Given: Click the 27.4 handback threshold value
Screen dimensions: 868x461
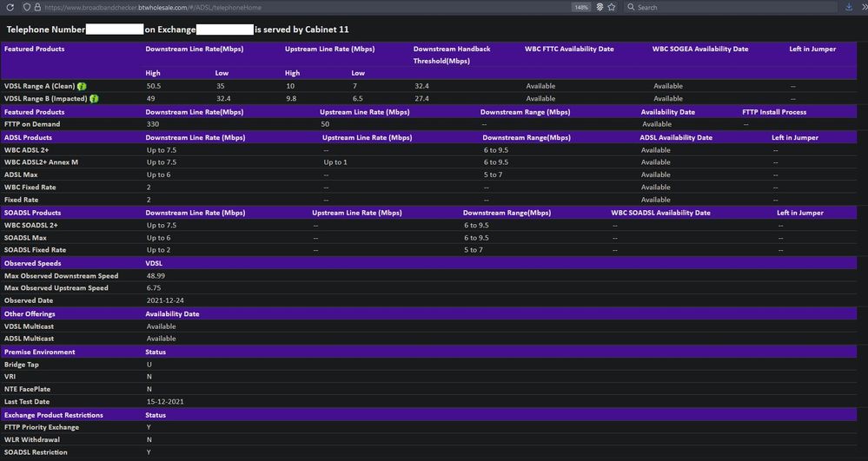Looking at the screenshot, I should click(x=421, y=98).
